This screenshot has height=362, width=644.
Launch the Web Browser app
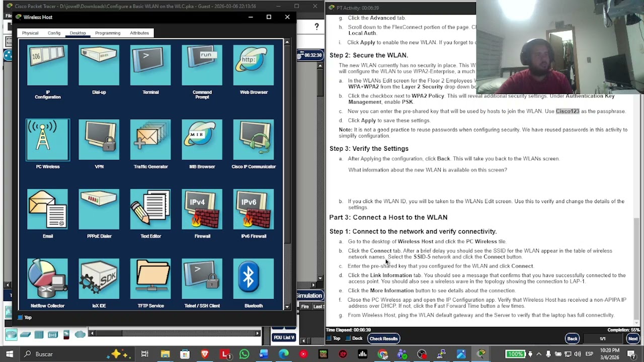coord(254,70)
